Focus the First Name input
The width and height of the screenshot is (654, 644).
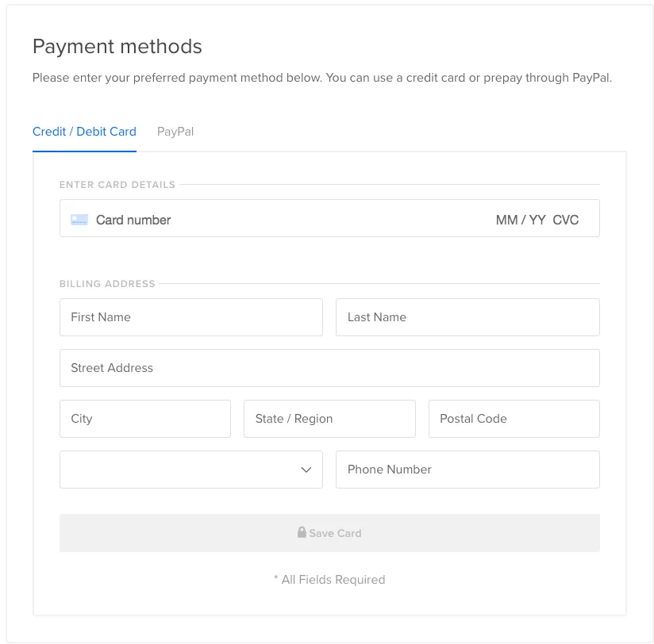(x=191, y=317)
